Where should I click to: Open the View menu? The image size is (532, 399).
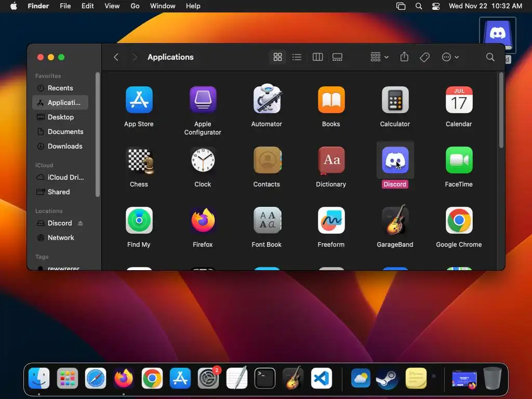point(112,6)
